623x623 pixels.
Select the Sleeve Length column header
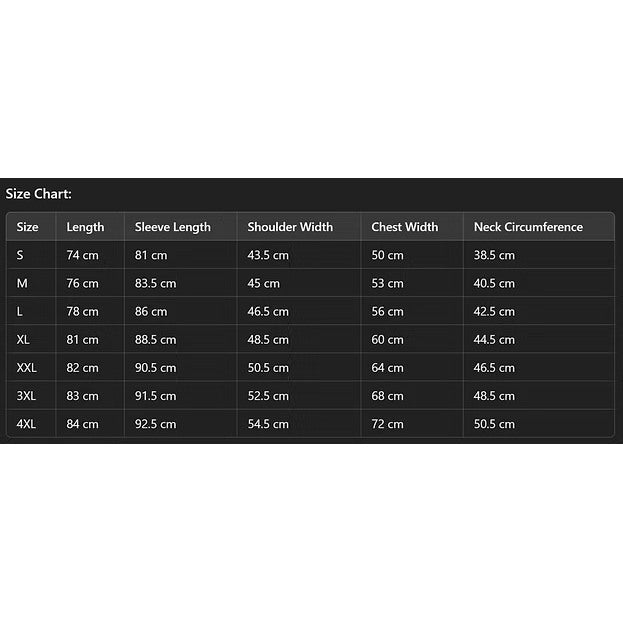172,227
